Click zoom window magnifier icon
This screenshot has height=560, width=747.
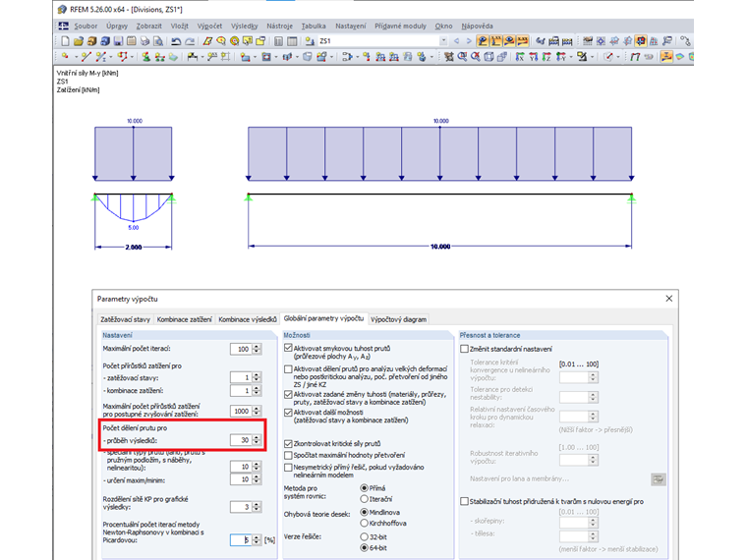click(463, 57)
